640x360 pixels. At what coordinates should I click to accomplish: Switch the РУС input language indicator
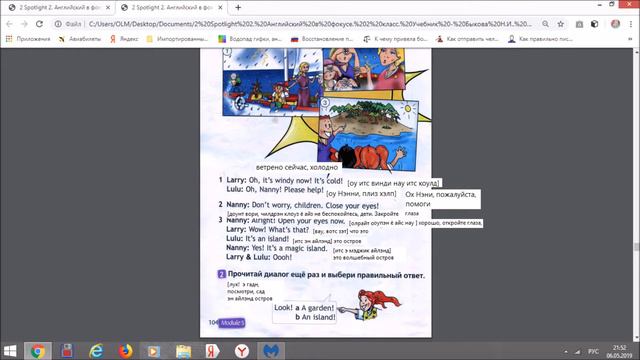pos(593,351)
